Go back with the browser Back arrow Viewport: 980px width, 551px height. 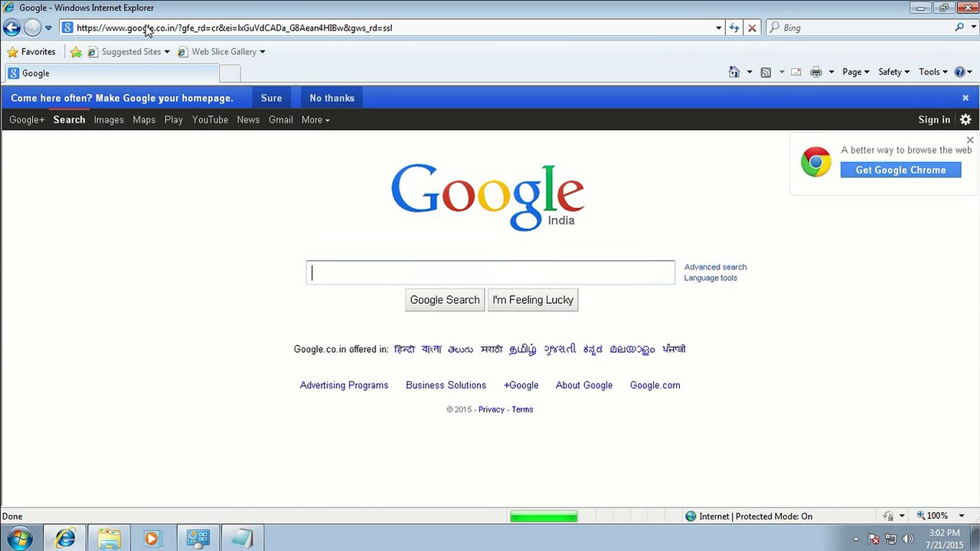tap(11, 28)
